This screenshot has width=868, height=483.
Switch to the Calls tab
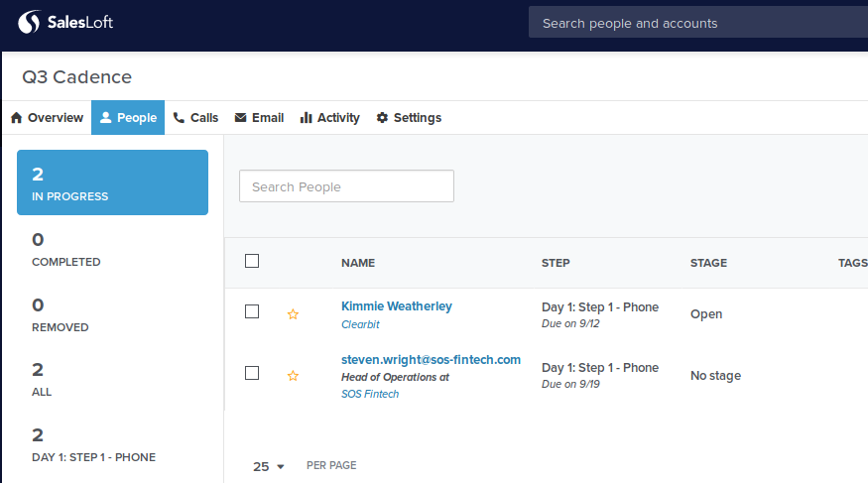pyautogui.click(x=195, y=117)
